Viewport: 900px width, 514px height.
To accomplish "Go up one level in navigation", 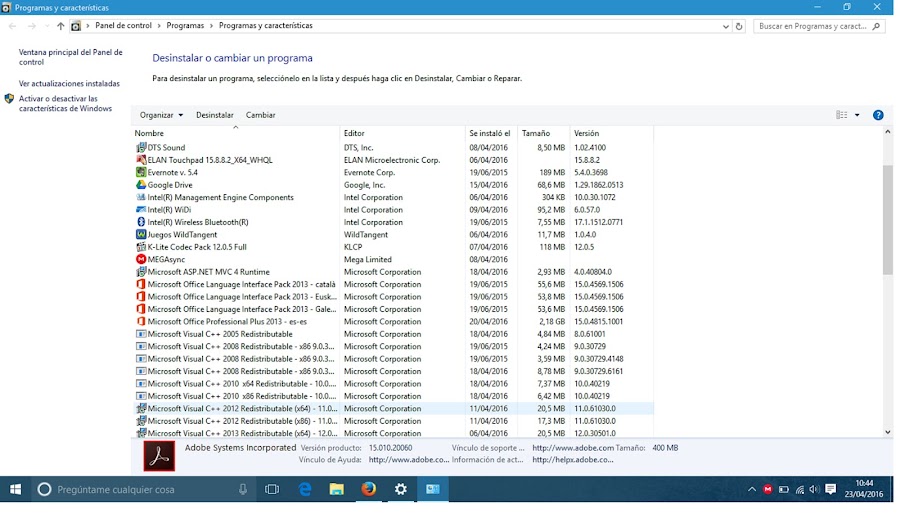I will 60,26.
